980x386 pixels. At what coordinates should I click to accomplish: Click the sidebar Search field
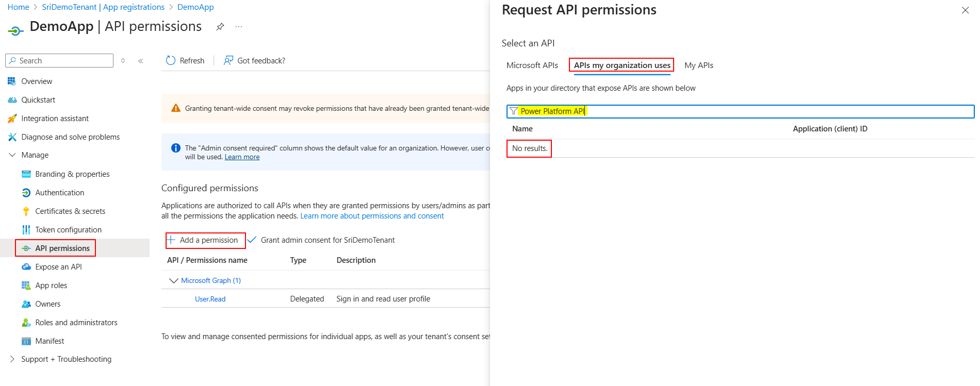coord(59,61)
